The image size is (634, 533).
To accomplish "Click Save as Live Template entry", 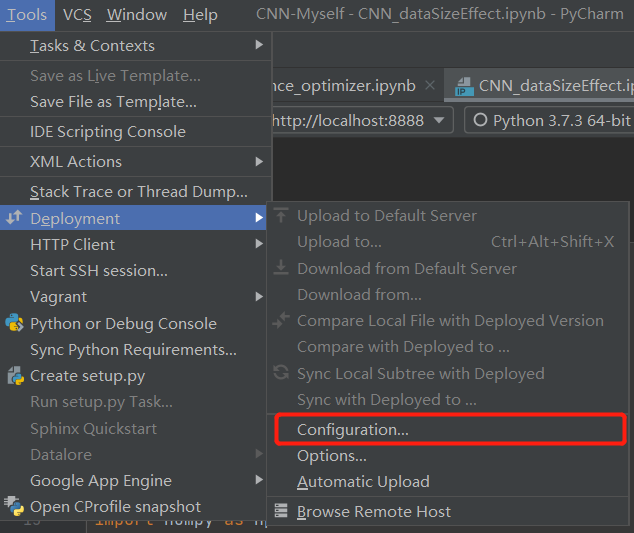I will click(135, 76).
